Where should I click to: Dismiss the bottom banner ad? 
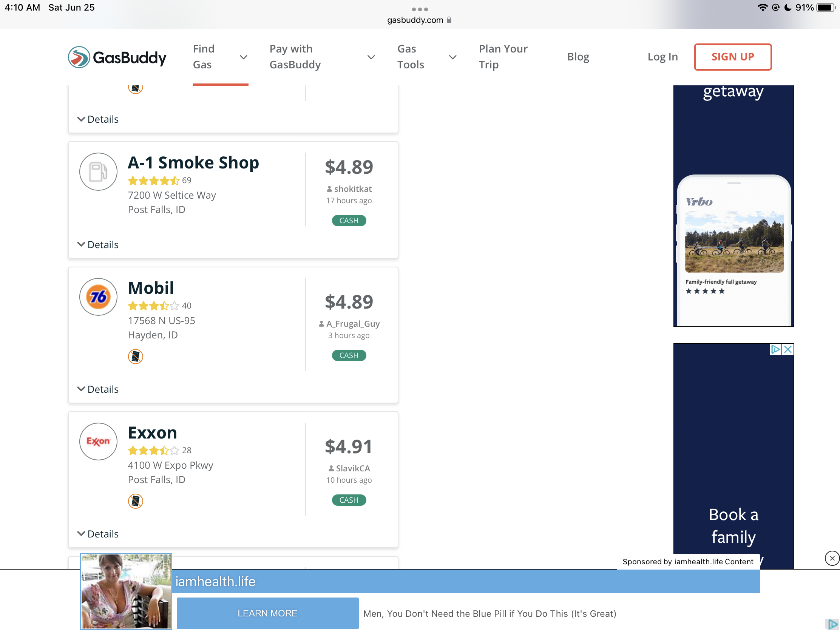pyautogui.click(x=832, y=558)
